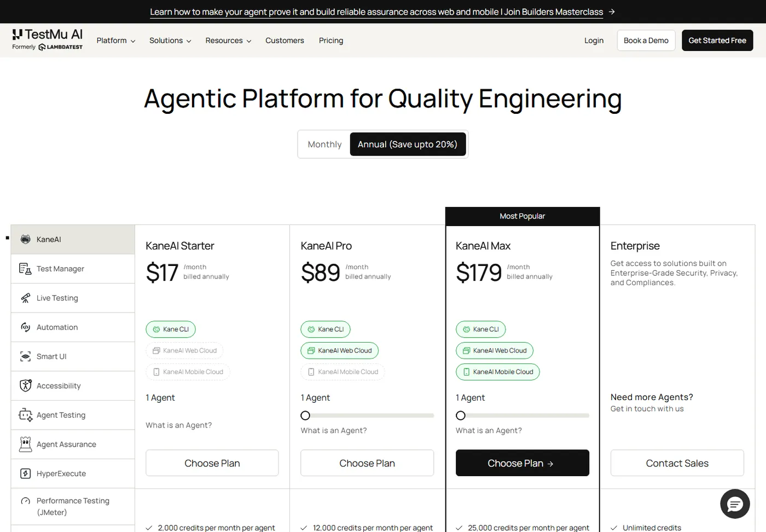766x532 pixels.
Task: Click the Automation sidebar icon
Action: (x=25, y=327)
